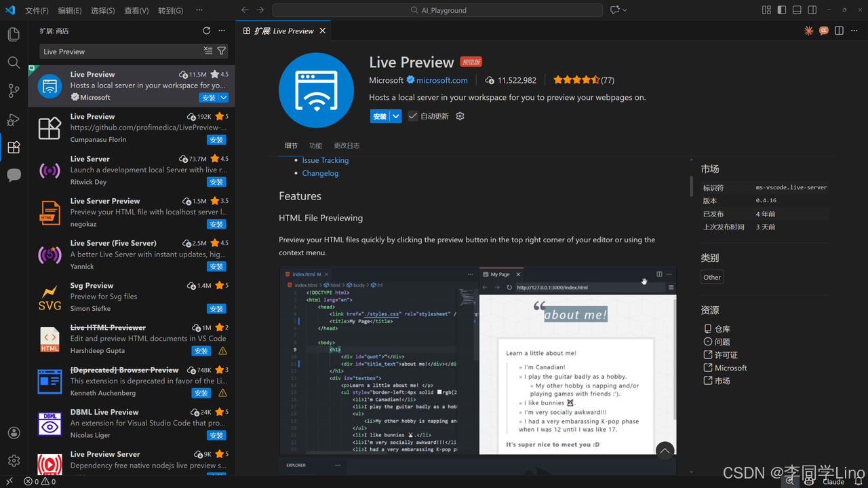The image size is (868, 488).
Task: Refresh the extensions marketplace list
Action: pyautogui.click(x=207, y=31)
